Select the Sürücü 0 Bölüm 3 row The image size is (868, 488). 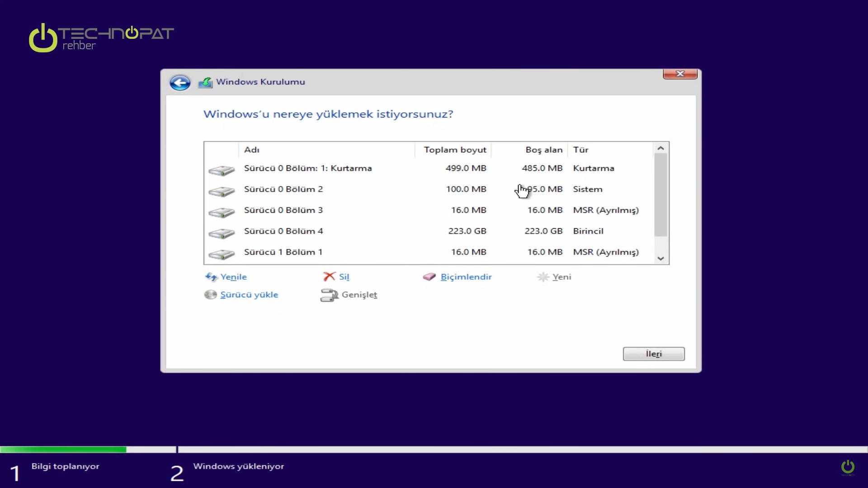coord(283,210)
